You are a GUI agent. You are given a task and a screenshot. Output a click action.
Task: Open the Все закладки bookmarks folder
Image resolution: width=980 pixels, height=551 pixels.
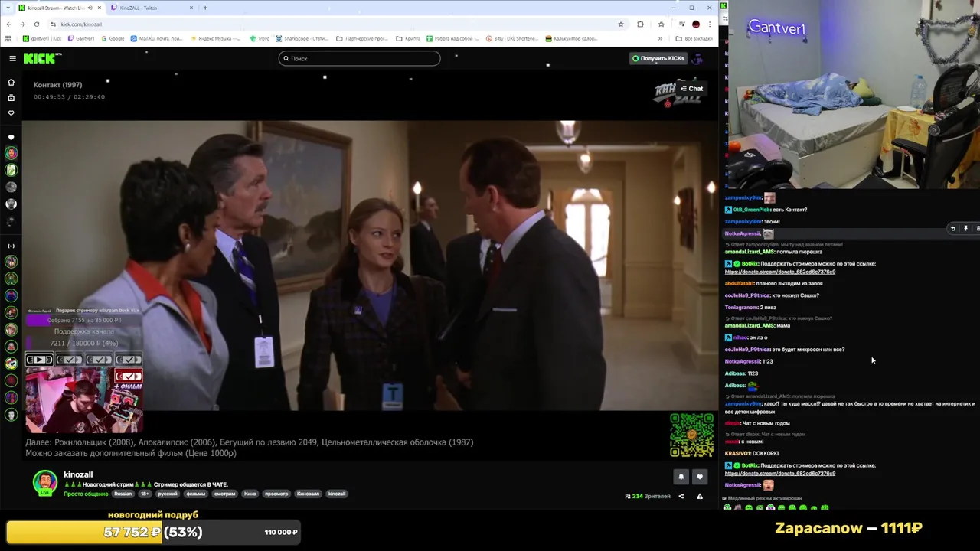coord(695,38)
